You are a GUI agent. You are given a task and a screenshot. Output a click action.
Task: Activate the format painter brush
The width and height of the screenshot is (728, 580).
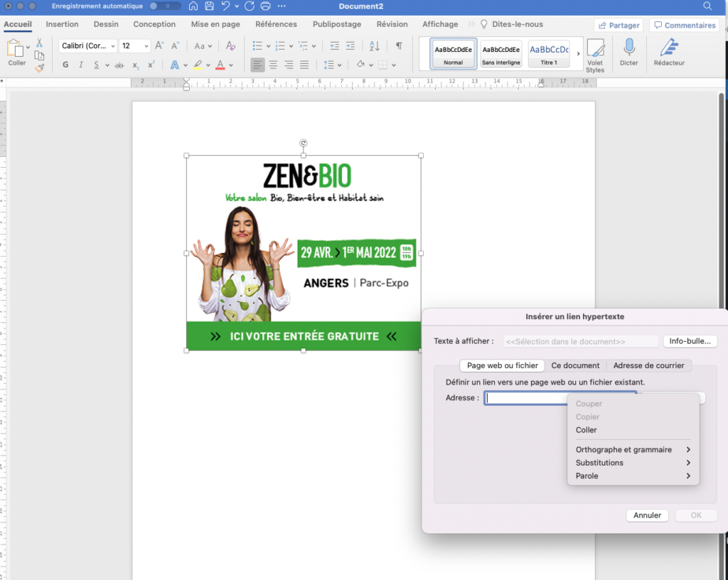pyautogui.click(x=40, y=68)
